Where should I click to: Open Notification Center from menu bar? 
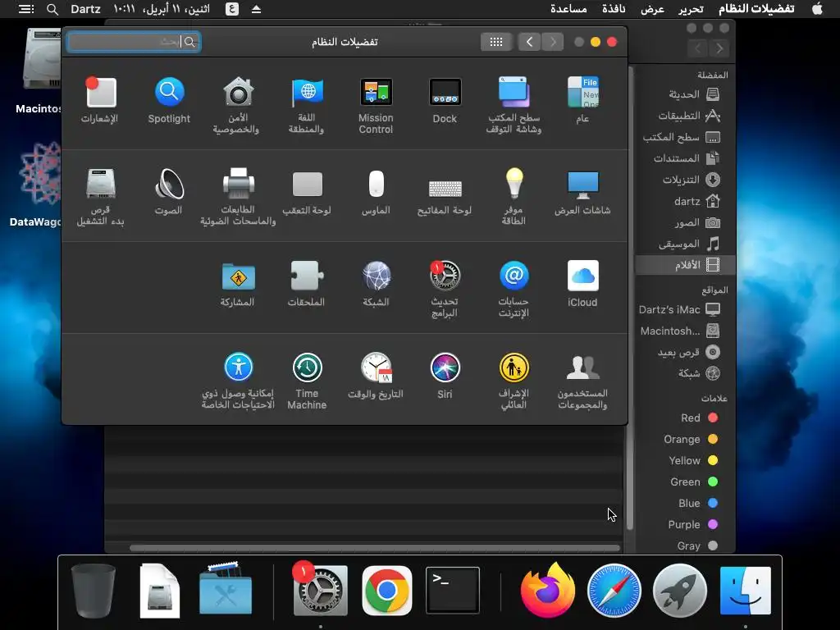pos(25,9)
